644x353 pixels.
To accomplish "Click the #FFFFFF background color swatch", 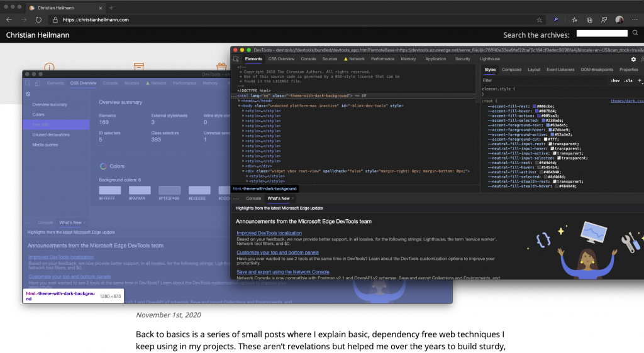I will (109, 190).
